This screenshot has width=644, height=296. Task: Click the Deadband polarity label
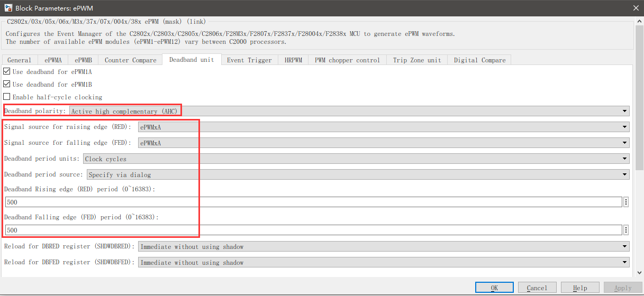(35, 111)
